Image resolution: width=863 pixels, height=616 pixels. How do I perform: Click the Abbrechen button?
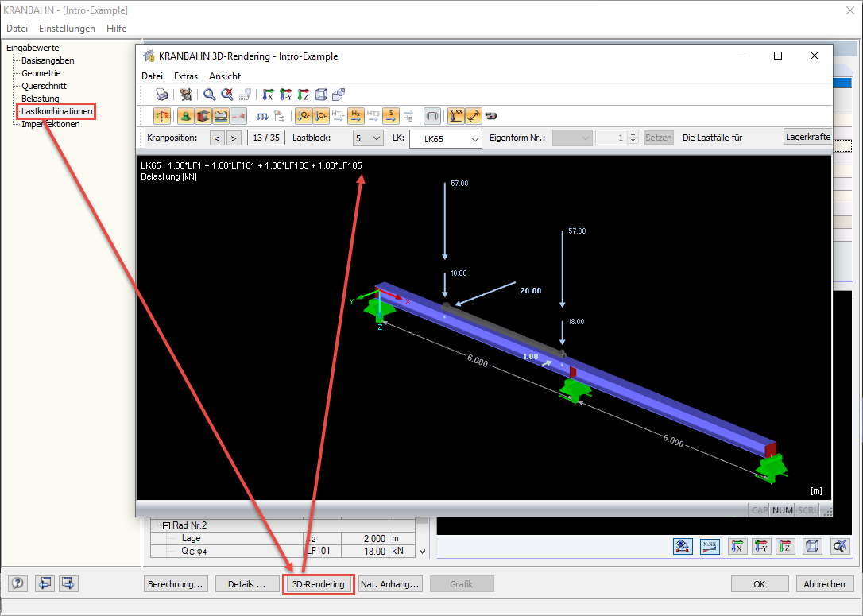click(x=825, y=584)
